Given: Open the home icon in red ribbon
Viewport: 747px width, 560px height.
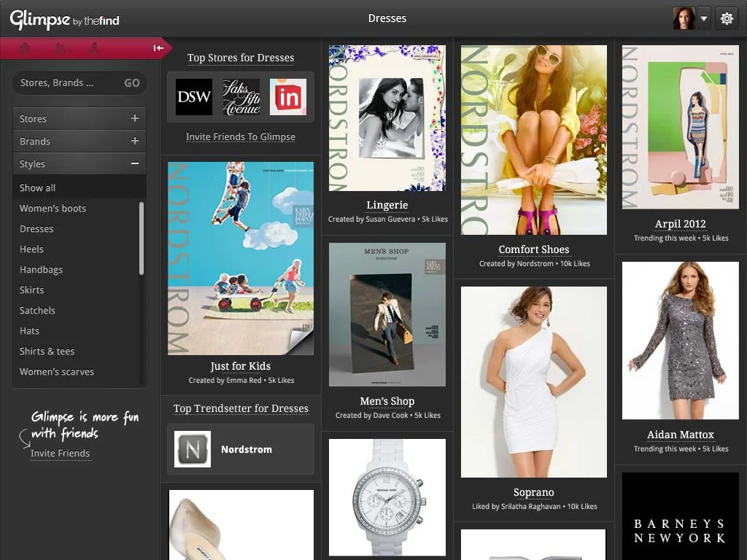Looking at the screenshot, I should coord(25,47).
